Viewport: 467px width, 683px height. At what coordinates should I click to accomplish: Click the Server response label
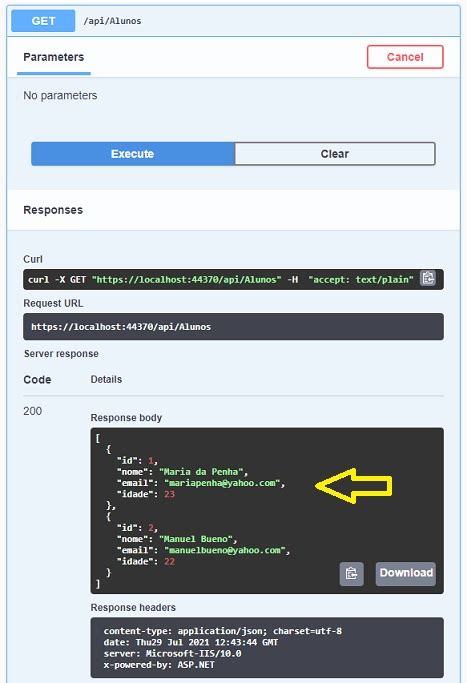(x=61, y=354)
